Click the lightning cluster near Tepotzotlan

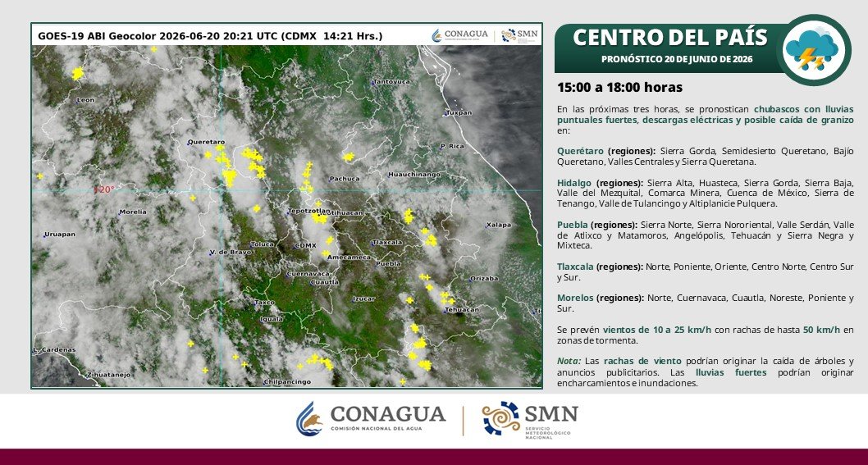click(x=319, y=218)
